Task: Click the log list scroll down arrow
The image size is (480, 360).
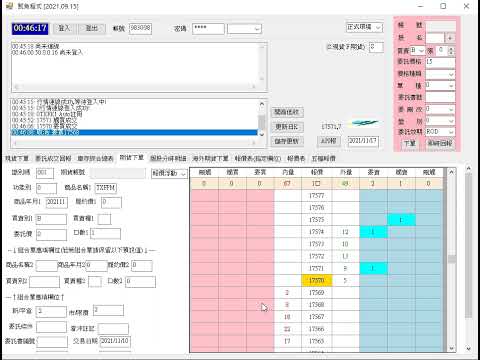Action: coord(262,134)
